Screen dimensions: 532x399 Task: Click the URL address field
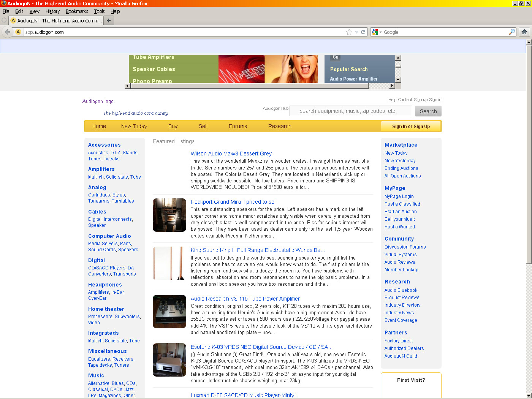[184, 32]
